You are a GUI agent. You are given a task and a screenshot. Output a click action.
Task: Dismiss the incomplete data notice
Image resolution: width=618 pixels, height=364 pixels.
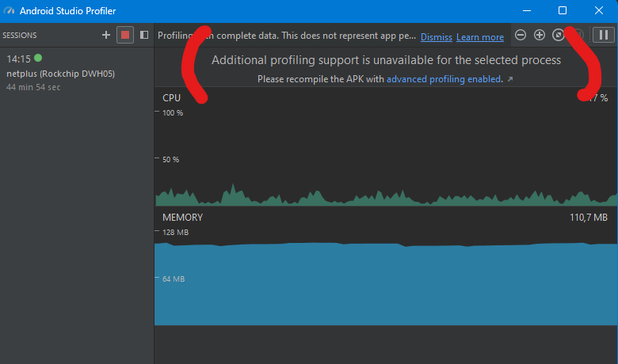pyautogui.click(x=437, y=37)
